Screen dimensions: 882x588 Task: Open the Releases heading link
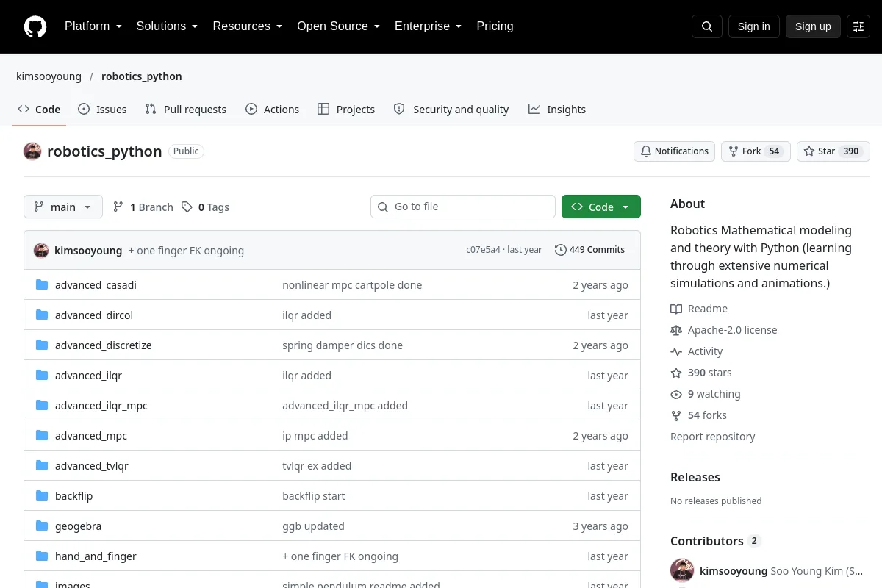coord(695,477)
